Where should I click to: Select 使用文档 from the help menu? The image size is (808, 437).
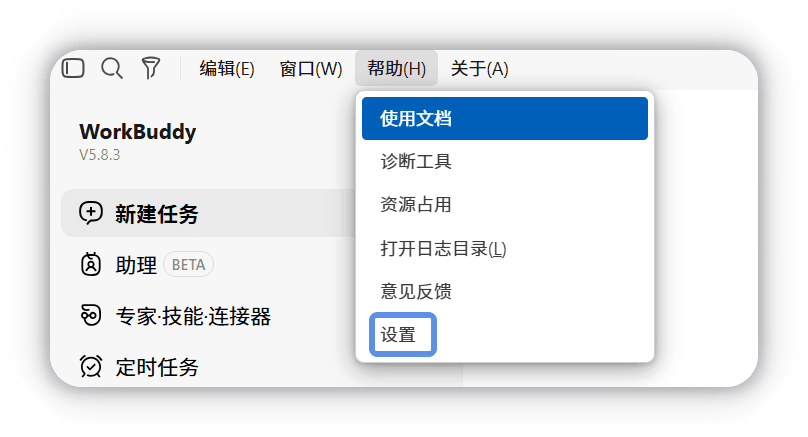[504, 119]
